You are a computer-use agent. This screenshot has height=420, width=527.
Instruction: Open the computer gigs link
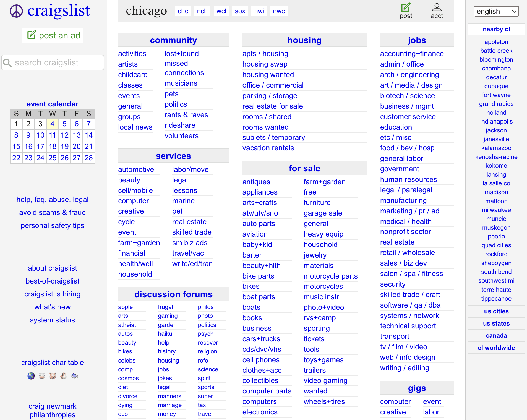coord(395,401)
